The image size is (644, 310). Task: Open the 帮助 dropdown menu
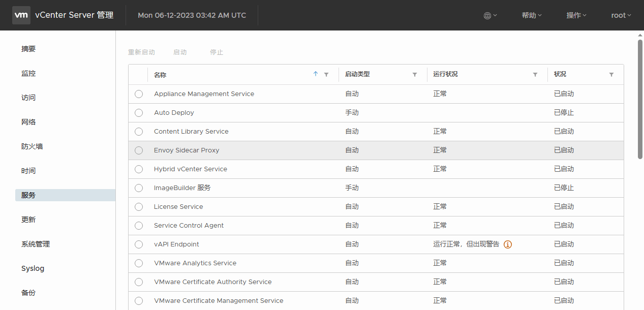(532, 15)
